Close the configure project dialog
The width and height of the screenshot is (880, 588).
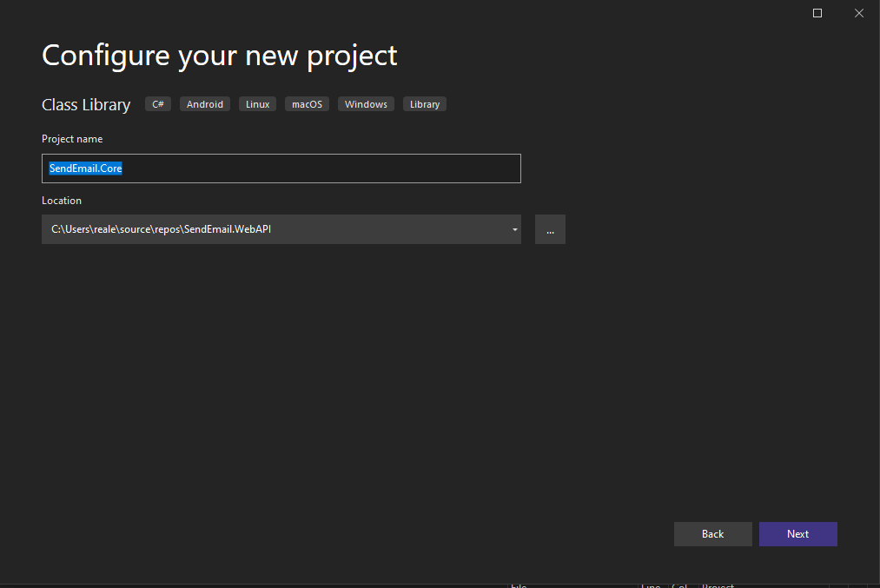[858, 13]
